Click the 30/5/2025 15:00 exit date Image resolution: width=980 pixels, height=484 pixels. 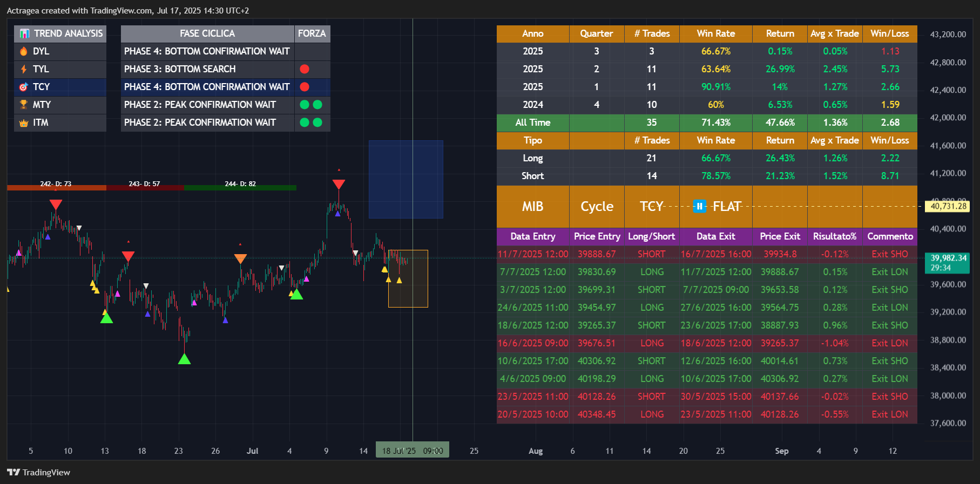[716, 397]
